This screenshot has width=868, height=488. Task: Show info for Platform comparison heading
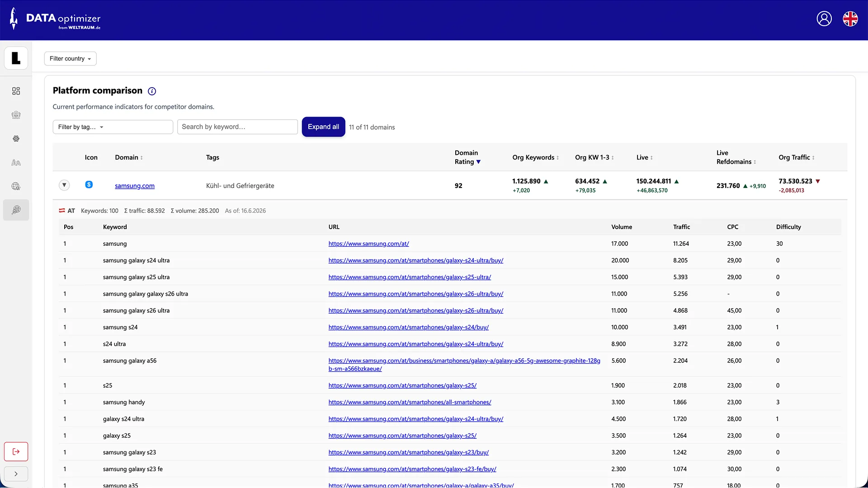click(x=152, y=91)
